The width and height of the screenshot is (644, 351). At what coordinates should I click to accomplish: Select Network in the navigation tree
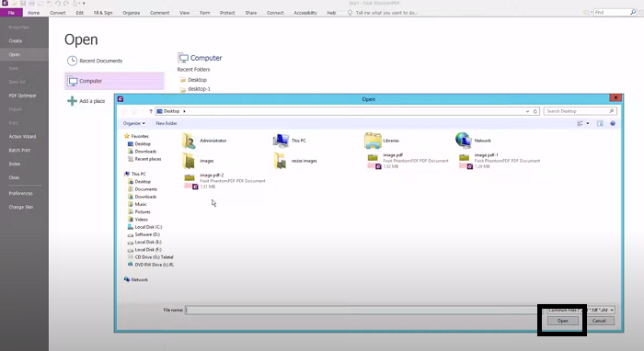click(x=136, y=279)
